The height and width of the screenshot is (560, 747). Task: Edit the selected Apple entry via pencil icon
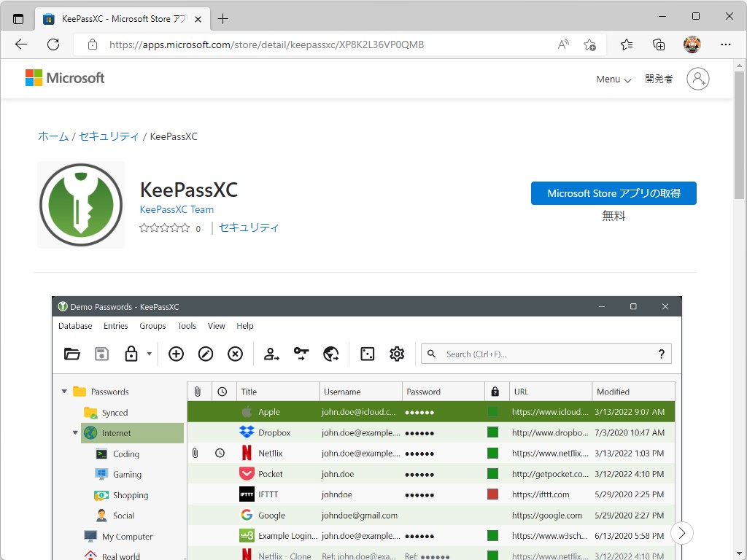pos(205,354)
